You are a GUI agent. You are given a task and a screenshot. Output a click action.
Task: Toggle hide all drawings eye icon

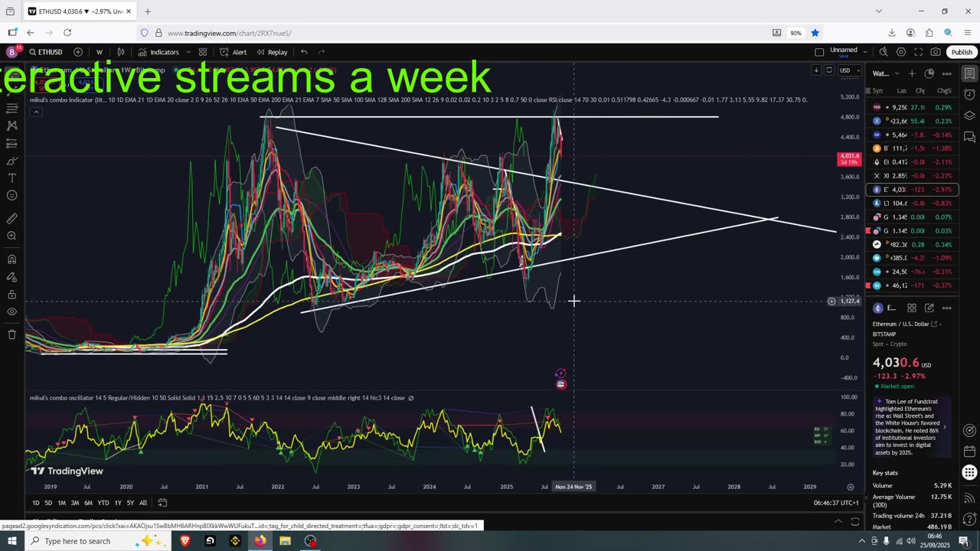pyautogui.click(x=11, y=311)
